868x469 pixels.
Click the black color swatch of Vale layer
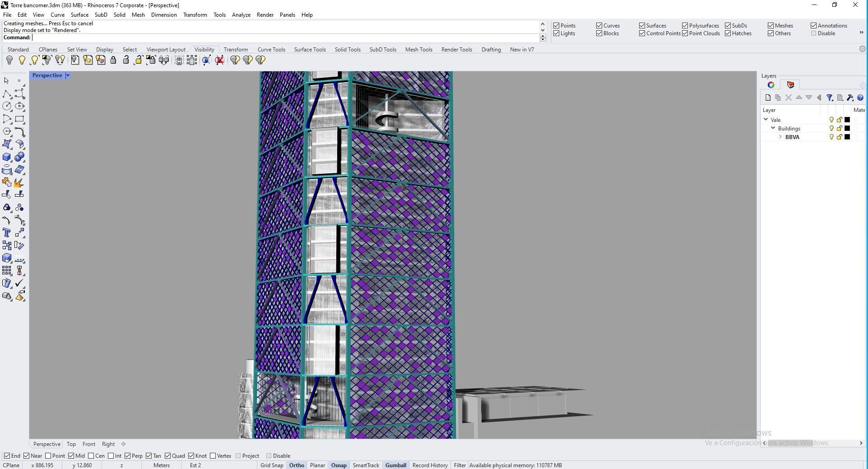[x=847, y=120]
